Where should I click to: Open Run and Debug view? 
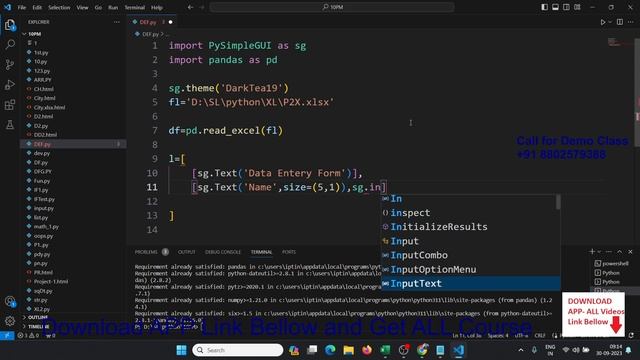tap(10, 84)
